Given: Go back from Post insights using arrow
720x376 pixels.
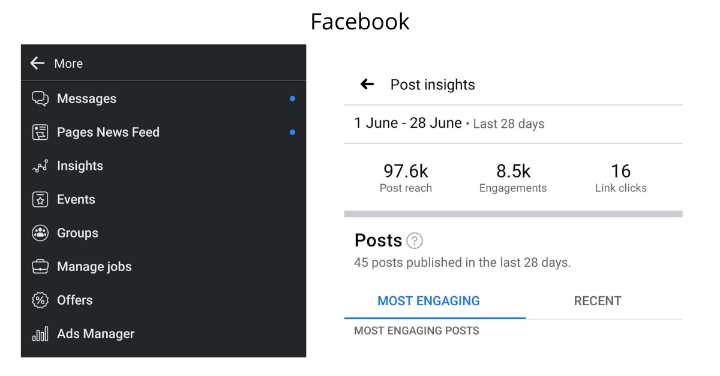Looking at the screenshot, I should 367,84.
